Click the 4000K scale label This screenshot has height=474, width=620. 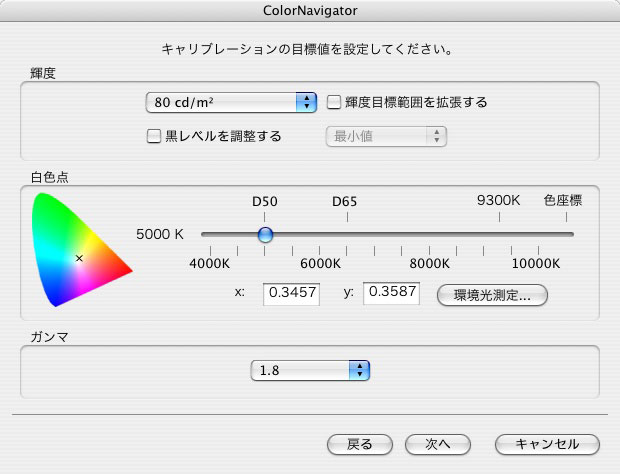click(x=210, y=263)
